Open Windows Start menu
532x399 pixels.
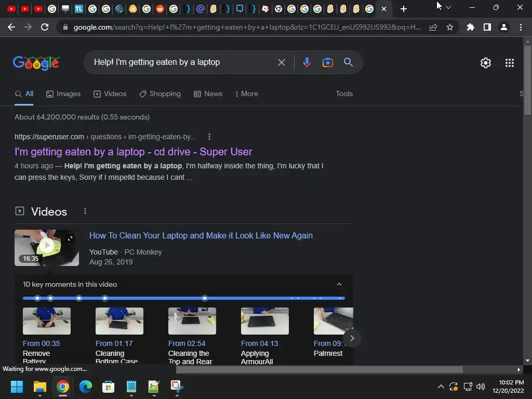17,387
